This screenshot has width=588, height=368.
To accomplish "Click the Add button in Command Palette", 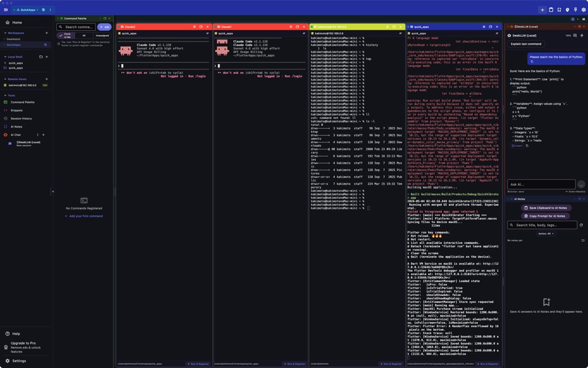I will pyautogui.click(x=104, y=27).
